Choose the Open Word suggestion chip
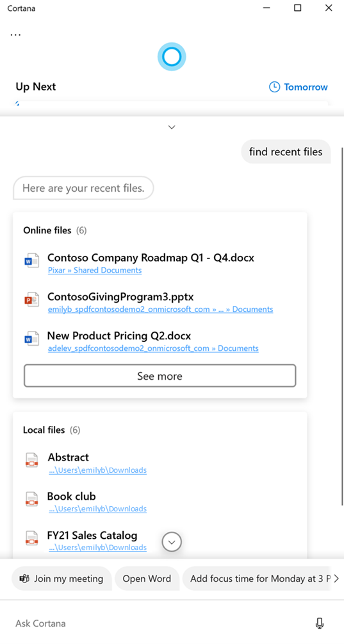This screenshot has width=344, height=644. click(x=147, y=579)
